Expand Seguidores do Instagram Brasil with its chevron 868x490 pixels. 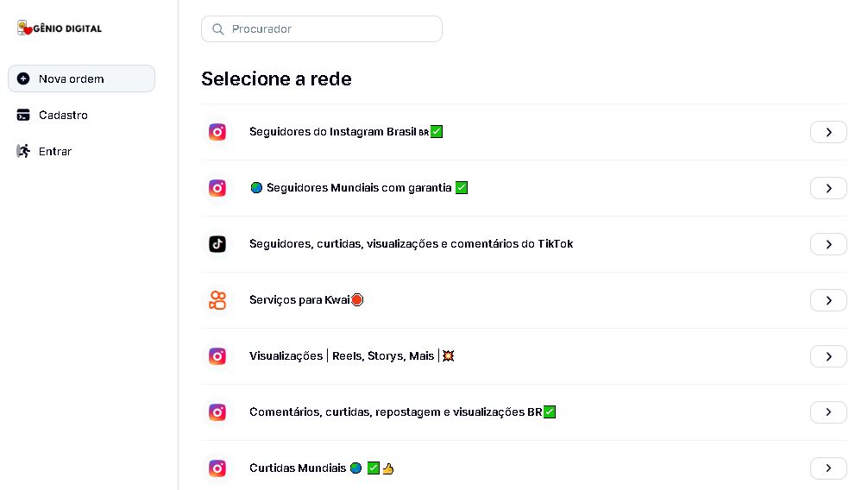[828, 132]
